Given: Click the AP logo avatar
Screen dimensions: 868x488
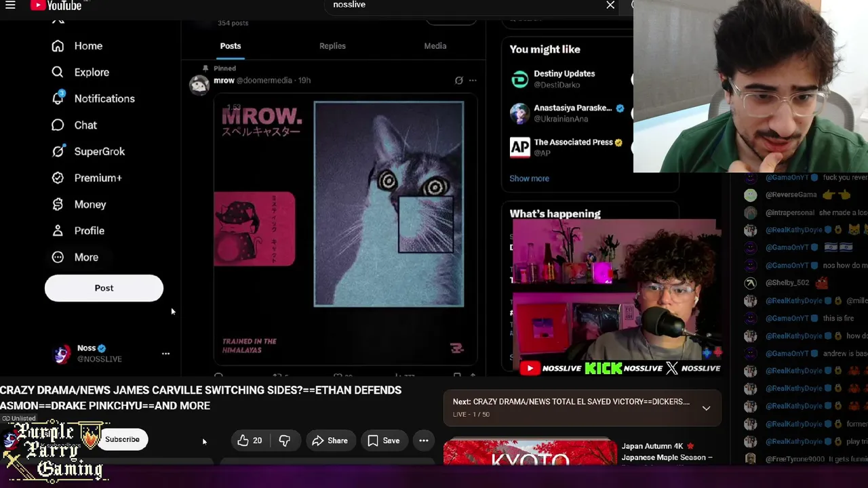Looking at the screenshot, I should (x=519, y=148).
